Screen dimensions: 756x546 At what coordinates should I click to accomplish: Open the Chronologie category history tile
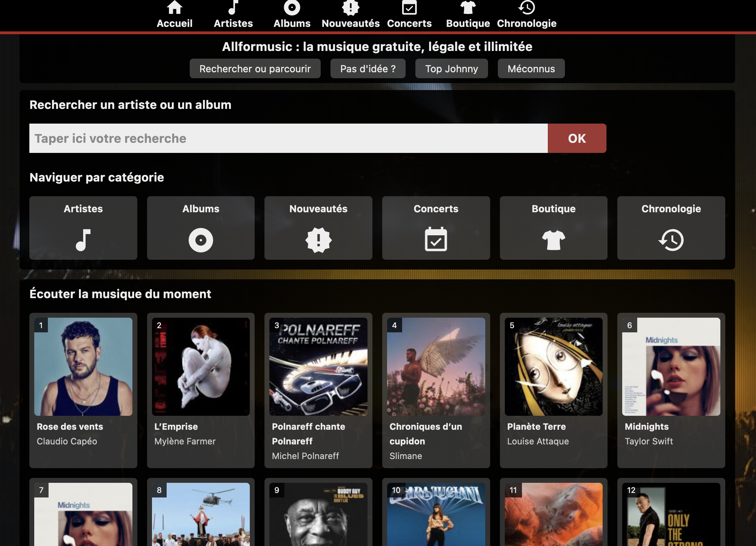click(x=671, y=240)
